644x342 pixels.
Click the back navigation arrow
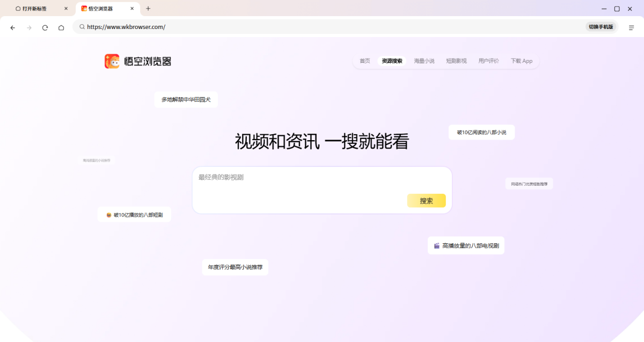click(x=13, y=27)
